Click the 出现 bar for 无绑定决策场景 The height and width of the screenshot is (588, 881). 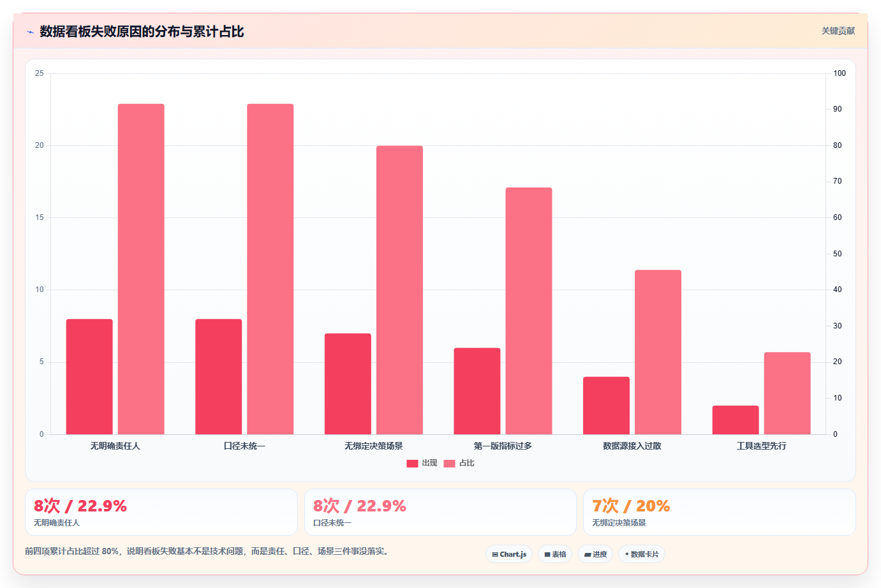[x=348, y=384]
